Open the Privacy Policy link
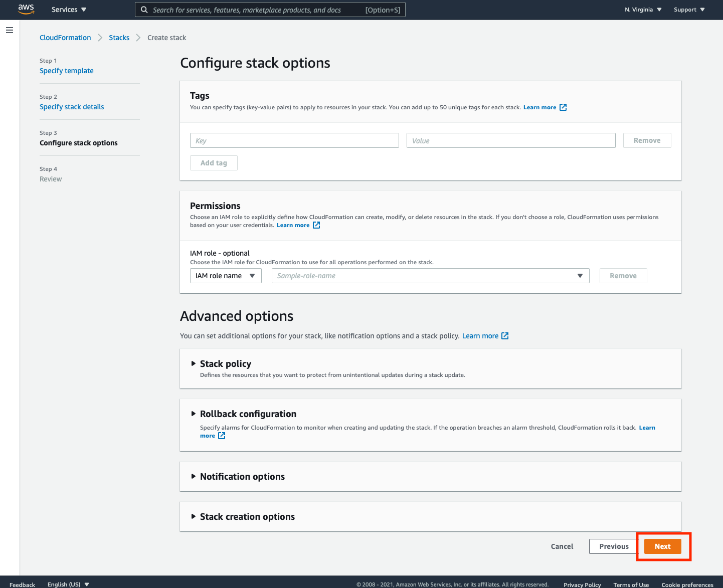Image resolution: width=723 pixels, height=588 pixels. point(582,584)
